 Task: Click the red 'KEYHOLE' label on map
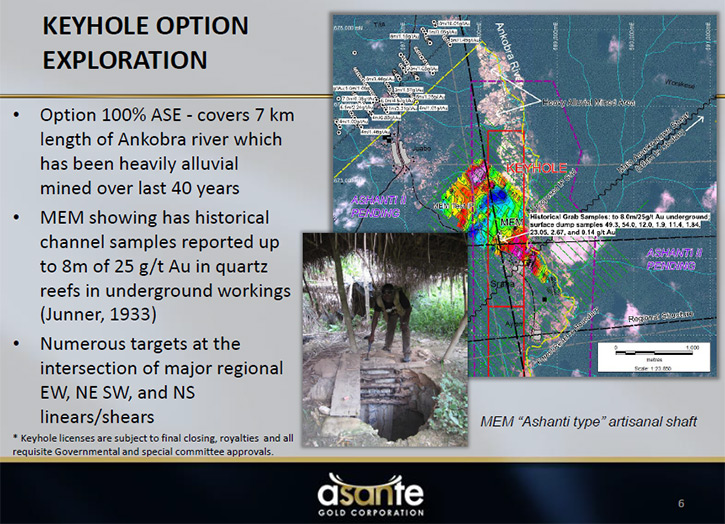(x=537, y=168)
